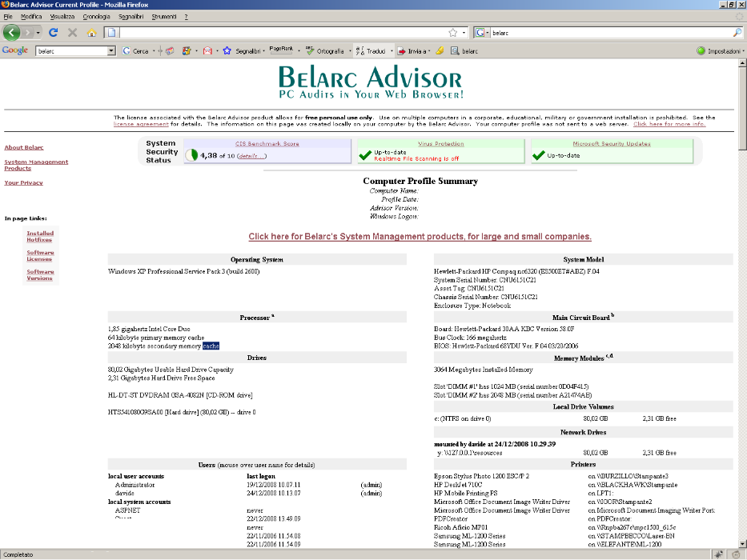
Task: Toggle the yellow highlighter icon
Action: pos(440,51)
